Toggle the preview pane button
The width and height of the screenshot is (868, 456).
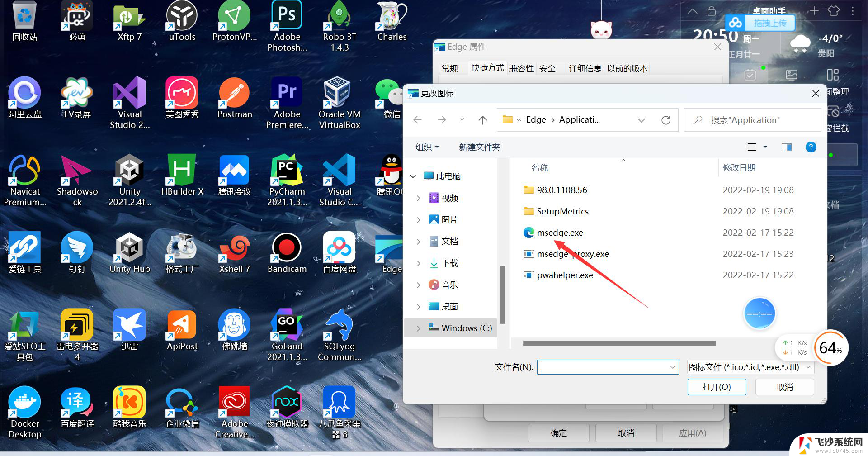(787, 147)
